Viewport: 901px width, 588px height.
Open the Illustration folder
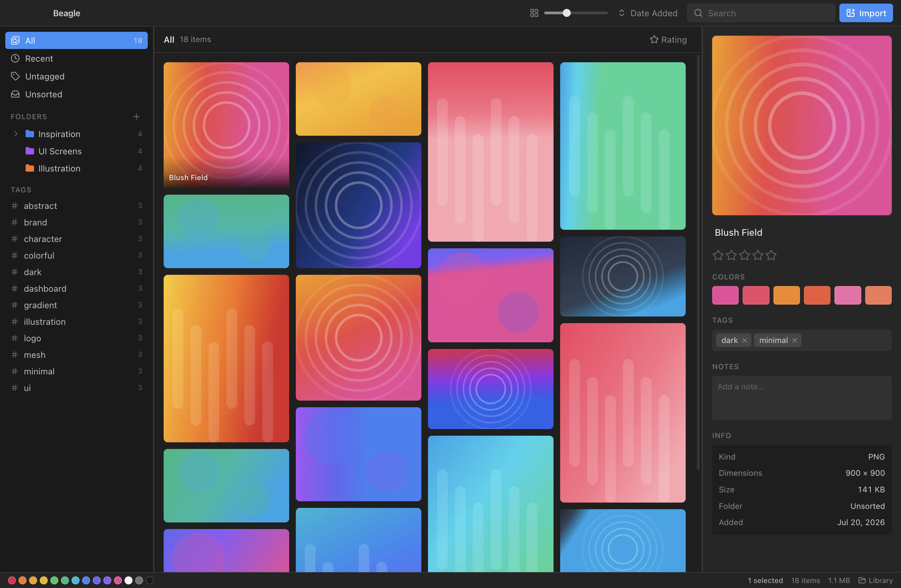tap(77, 169)
